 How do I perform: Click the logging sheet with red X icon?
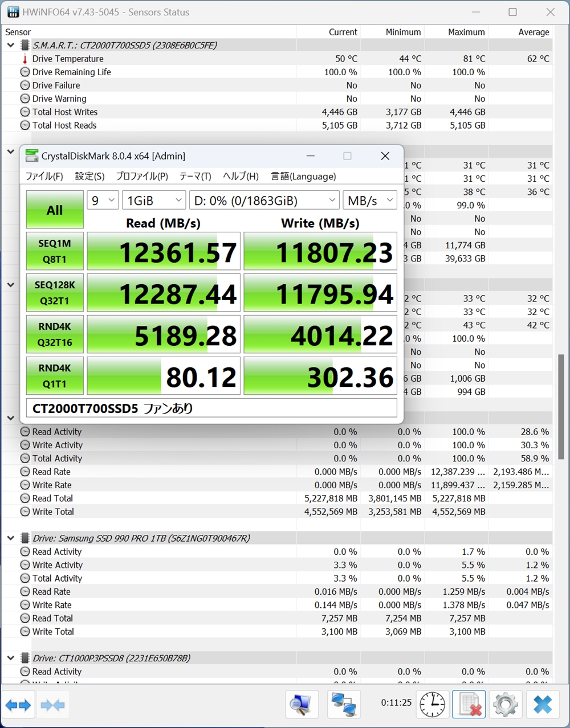(x=469, y=705)
